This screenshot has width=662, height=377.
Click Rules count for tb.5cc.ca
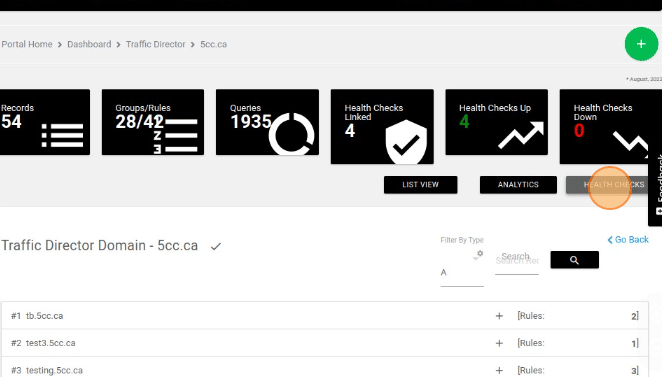pos(578,316)
